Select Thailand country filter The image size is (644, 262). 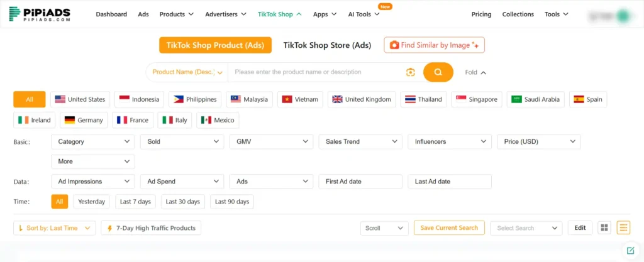coord(423,100)
